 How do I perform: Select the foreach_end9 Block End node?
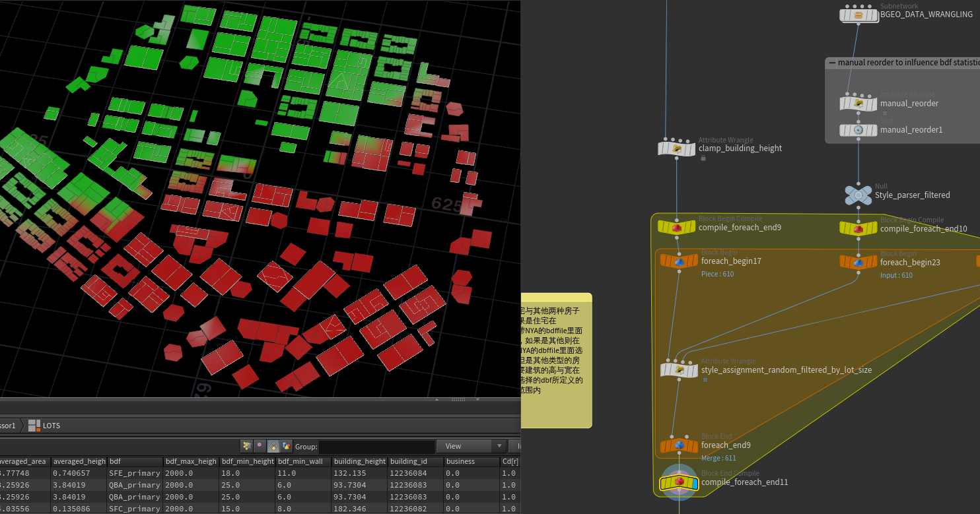(x=679, y=445)
